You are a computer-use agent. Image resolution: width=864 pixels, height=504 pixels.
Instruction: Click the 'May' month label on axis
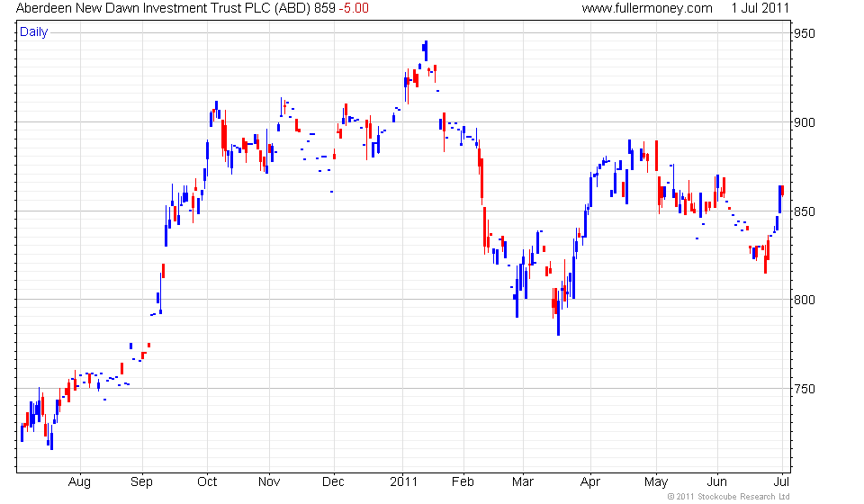(x=656, y=482)
